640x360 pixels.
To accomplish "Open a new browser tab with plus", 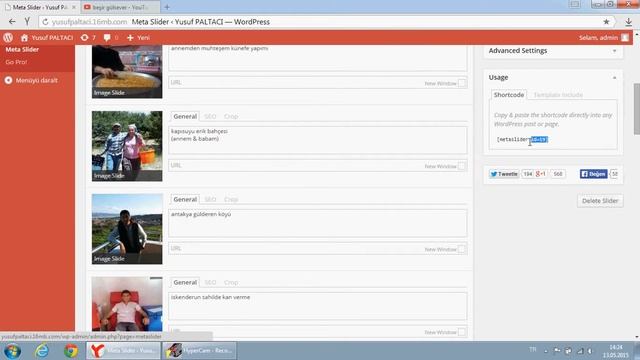I will coord(167,7).
